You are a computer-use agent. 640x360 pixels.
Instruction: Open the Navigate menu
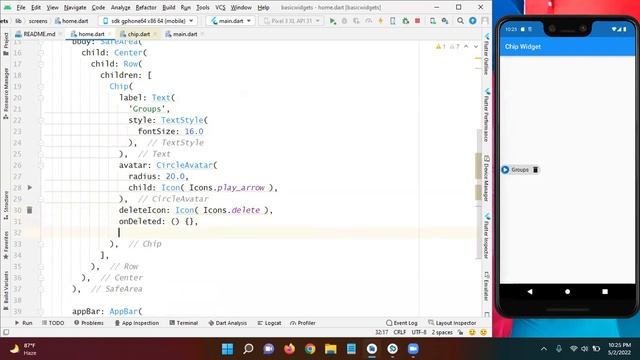coord(75,7)
